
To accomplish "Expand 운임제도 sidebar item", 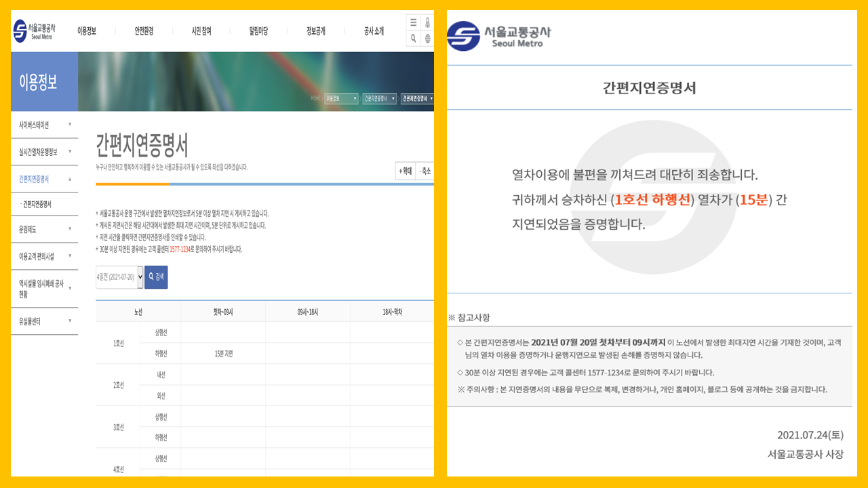I will coord(45,229).
